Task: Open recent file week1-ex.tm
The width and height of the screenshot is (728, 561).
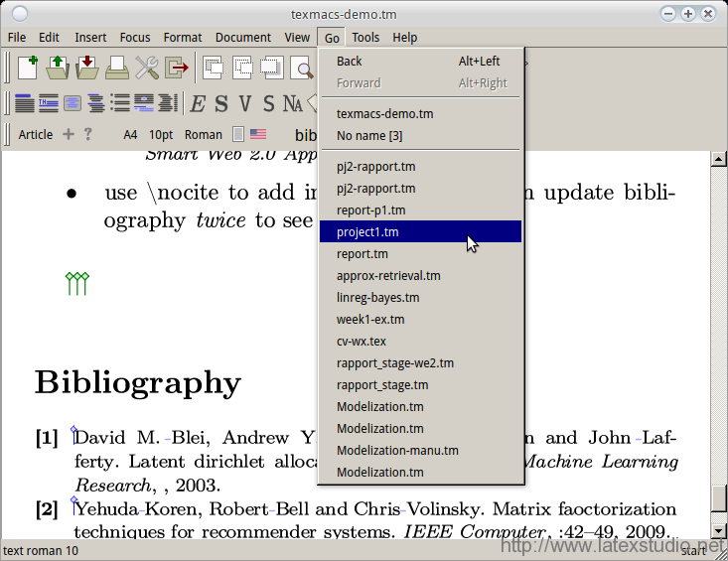Action: click(421, 320)
